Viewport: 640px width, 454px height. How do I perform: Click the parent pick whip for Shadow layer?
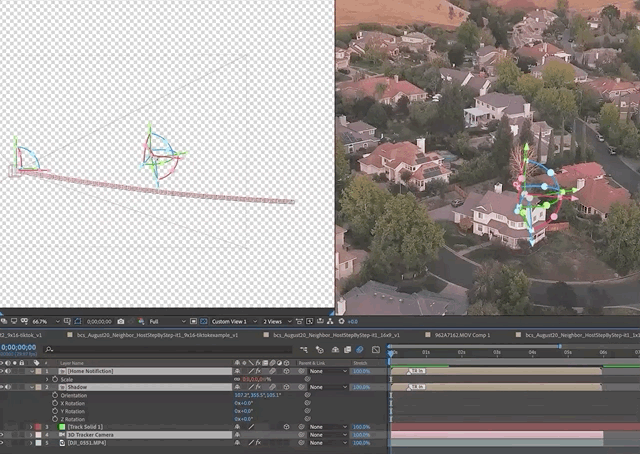coord(301,387)
